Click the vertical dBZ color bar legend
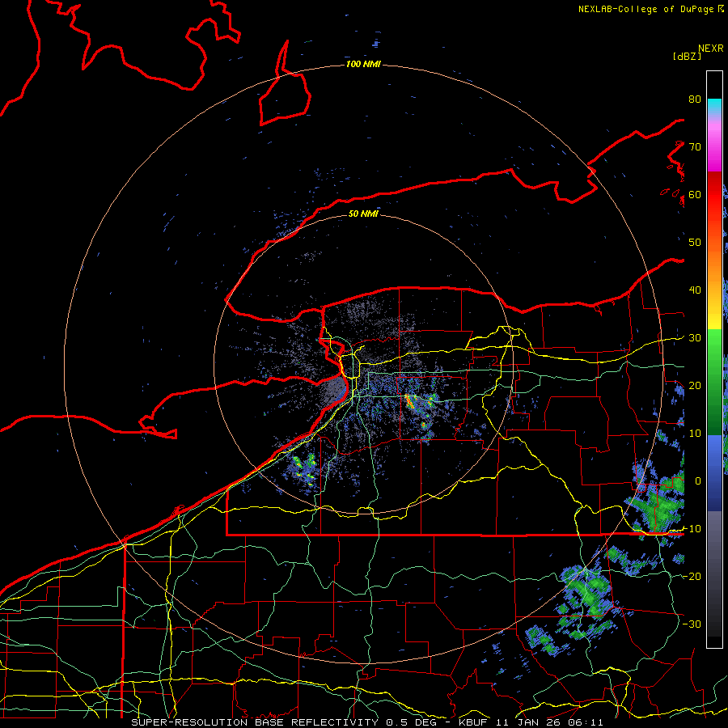 point(714,359)
